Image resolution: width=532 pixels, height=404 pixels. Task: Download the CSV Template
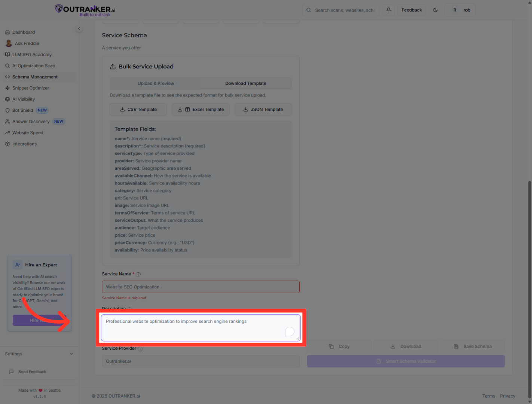point(138,110)
